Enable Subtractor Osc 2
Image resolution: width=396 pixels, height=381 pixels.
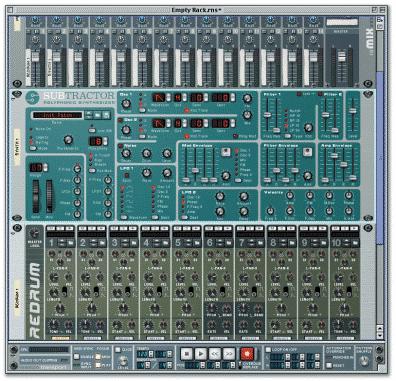[120, 120]
